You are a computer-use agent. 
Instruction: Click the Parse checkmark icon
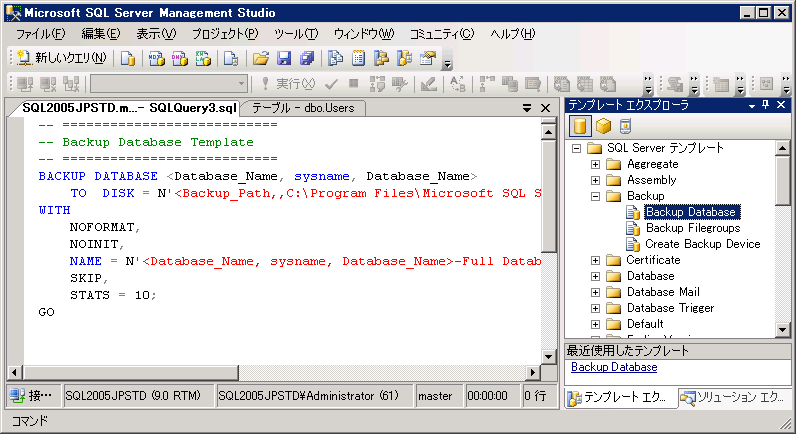331,84
